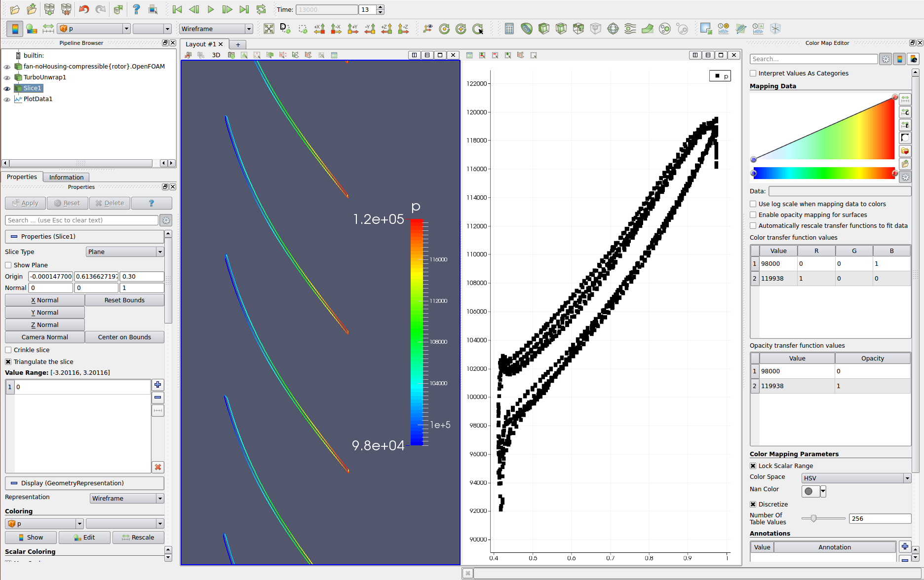Image resolution: width=924 pixels, height=580 pixels.
Task: Enable the Show Plane checkbox
Action: click(x=8, y=265)
